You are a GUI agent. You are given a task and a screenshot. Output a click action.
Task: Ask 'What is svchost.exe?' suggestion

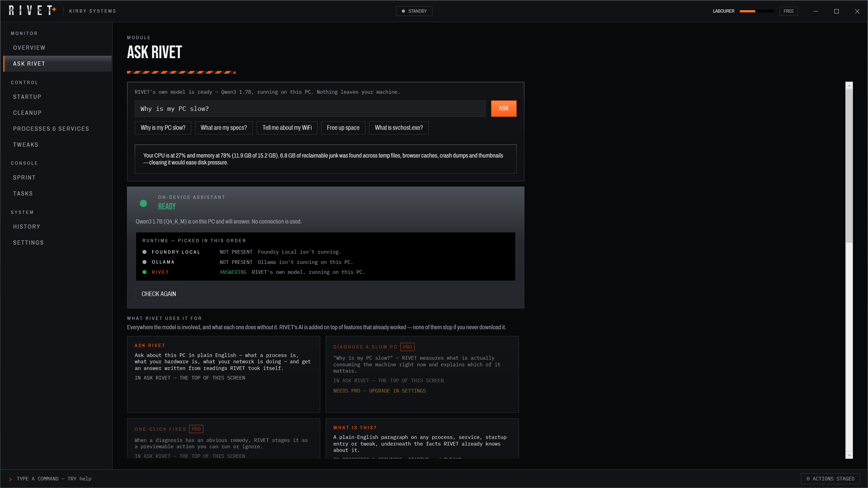coord(399,128)
